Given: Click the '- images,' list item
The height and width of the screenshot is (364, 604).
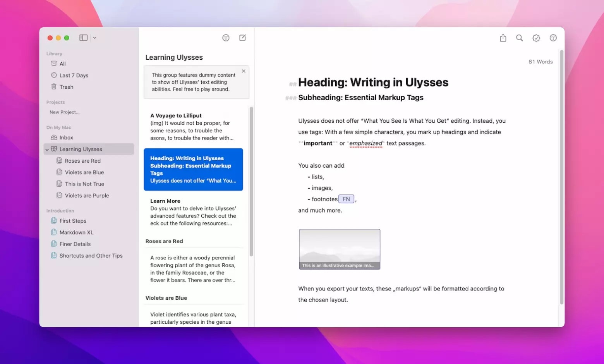Looking at the screenshot, I should [x=320, y=188].
